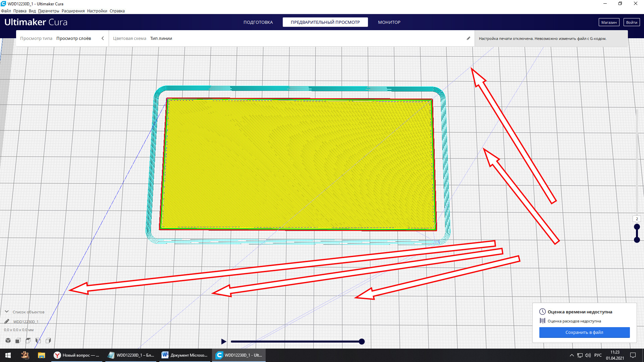
Task: Switch to left side view icon
Action: click(x=38, y=341)
